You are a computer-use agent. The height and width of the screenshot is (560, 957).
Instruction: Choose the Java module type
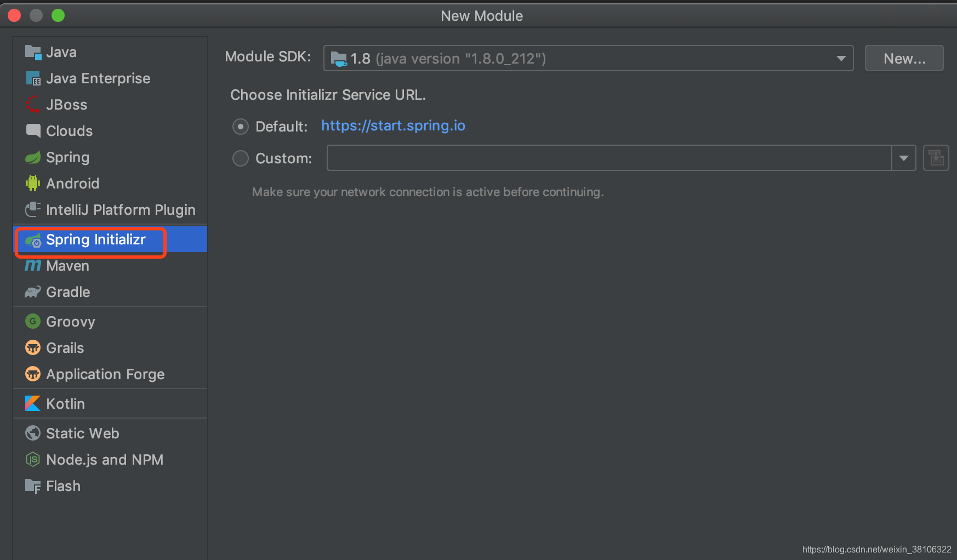(x=110, y=52)
